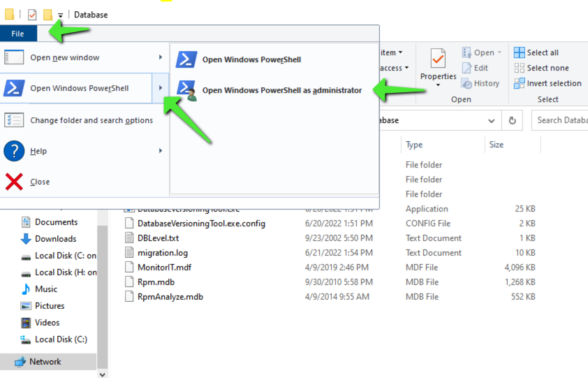Click the 6/21/2022 1:54 PM date cell
The width and height of the screenshot is (588, 378).
[x=339, y=253]
